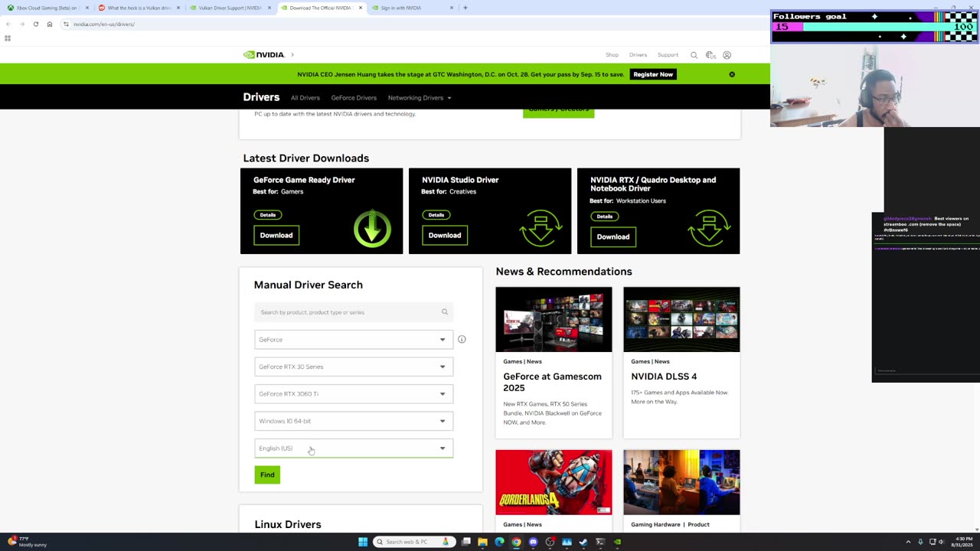Click the NVIDIA DLSS 4 headline
This screenshot has width=980, height=551.
coord(664,377)
